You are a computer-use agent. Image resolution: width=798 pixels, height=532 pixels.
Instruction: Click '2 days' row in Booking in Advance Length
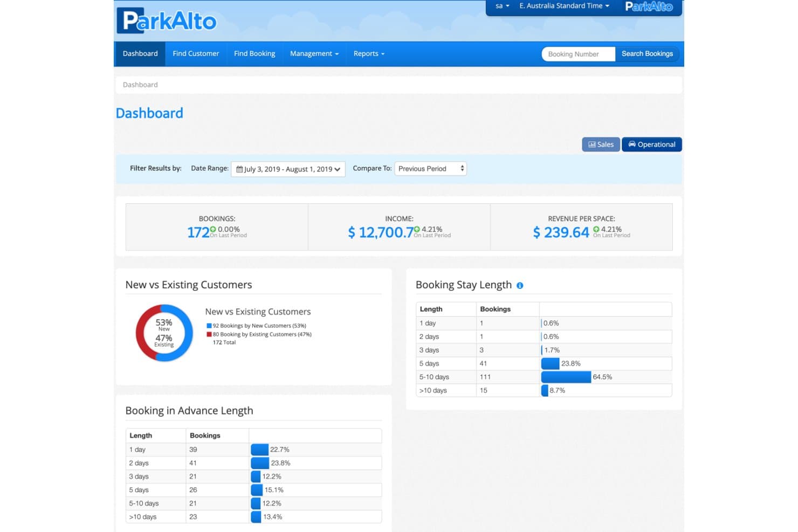[x=253, y=463]
